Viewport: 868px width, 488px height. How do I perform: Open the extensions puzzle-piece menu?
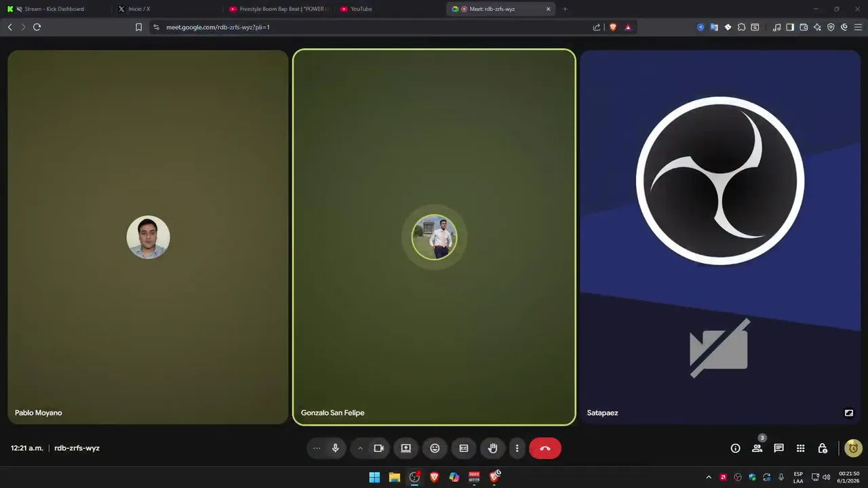pyautogui.click(x=741, y=27)
